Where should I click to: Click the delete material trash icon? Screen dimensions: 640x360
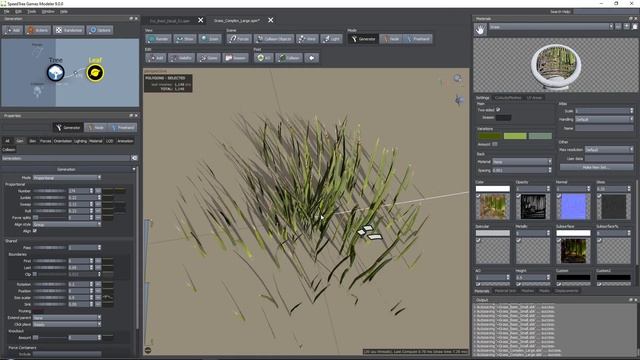click(635, 27)
